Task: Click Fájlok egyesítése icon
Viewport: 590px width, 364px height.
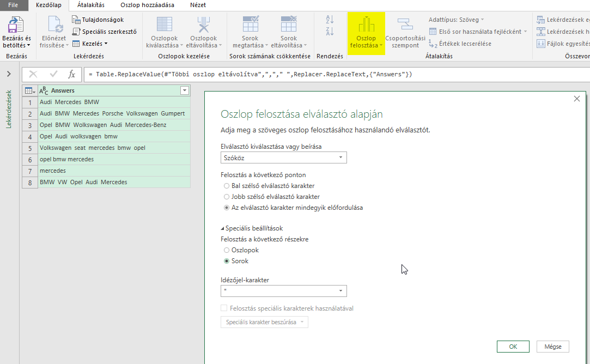Action: pos(541,44)
